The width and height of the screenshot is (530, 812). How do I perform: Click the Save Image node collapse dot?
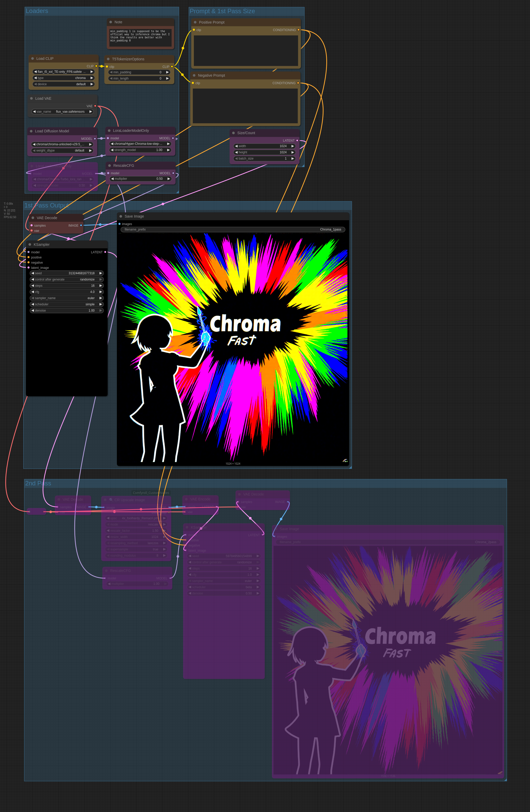pos(121,216)
